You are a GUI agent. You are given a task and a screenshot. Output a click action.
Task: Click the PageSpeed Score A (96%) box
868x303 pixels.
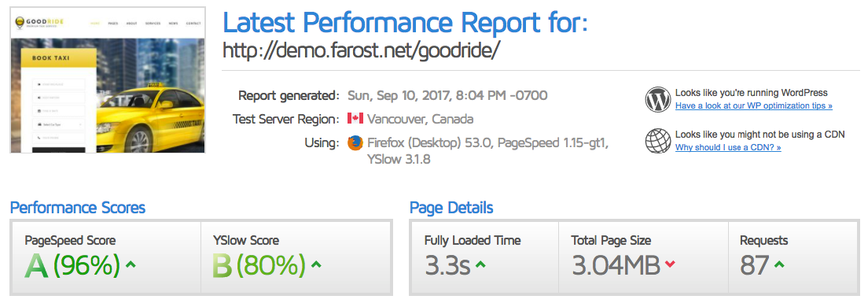[107, 257]
